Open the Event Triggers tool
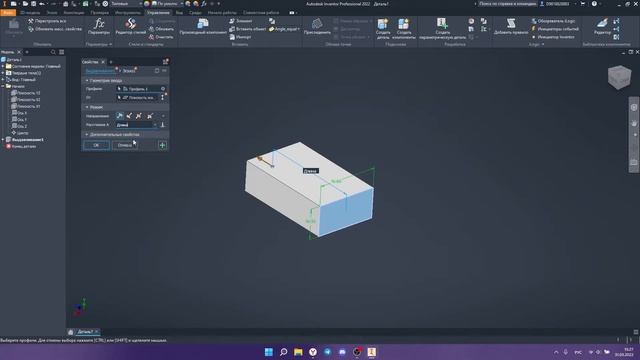This screenshot has width=640, height=360. (x=555, y=29)
